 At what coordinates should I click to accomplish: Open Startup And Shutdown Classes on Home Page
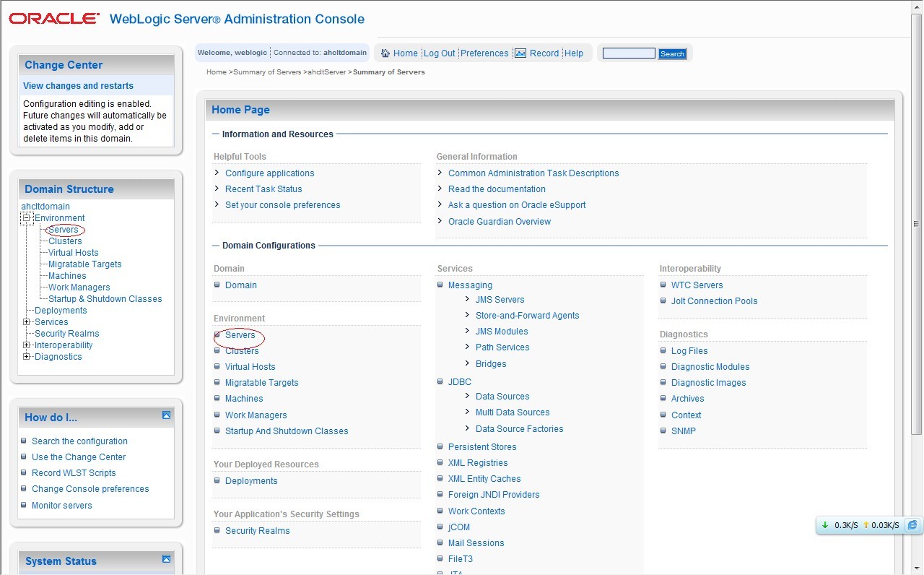click(287, 431)
